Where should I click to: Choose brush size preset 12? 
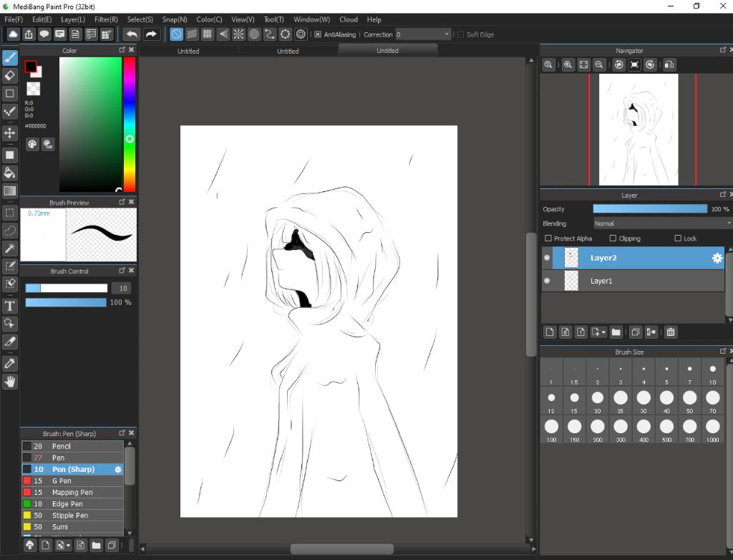pyautogui.click(x=551, y=401)
